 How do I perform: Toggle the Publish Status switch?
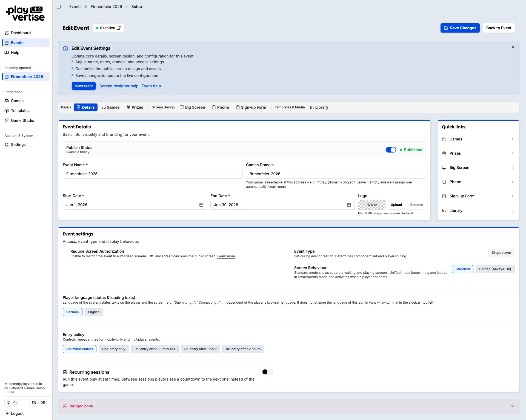[x=391, y=150]
